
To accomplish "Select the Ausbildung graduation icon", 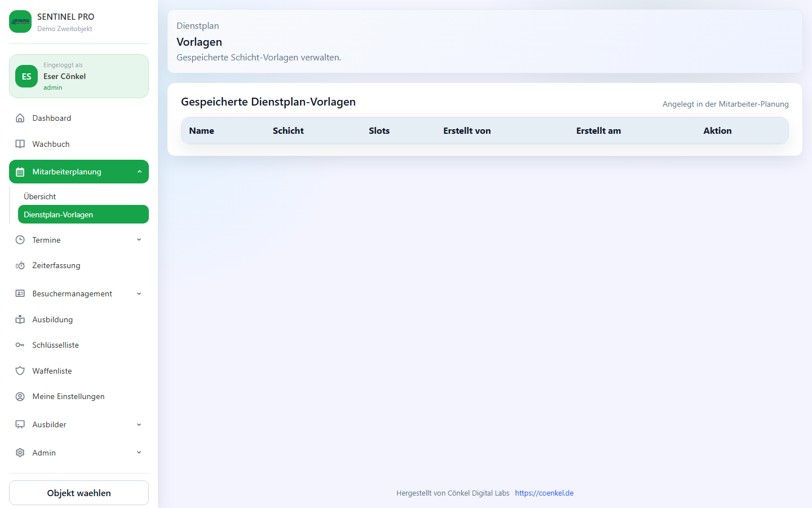I will (x=20, y=319).
